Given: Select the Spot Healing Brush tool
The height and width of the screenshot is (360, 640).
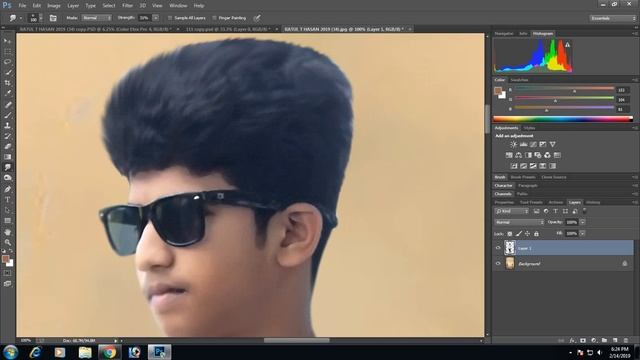Looking at the screenshot, I should pyautogui.click(x=7, y=105).
